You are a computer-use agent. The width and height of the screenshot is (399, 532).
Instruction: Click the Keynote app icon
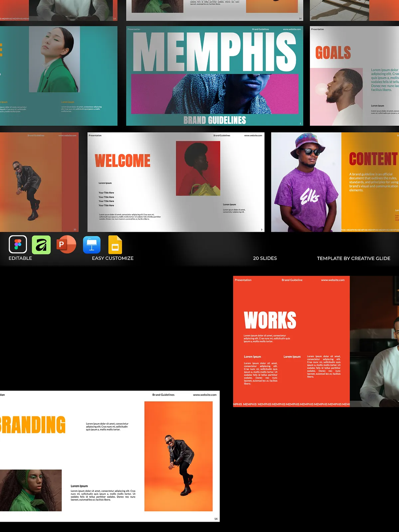(92, 245)
